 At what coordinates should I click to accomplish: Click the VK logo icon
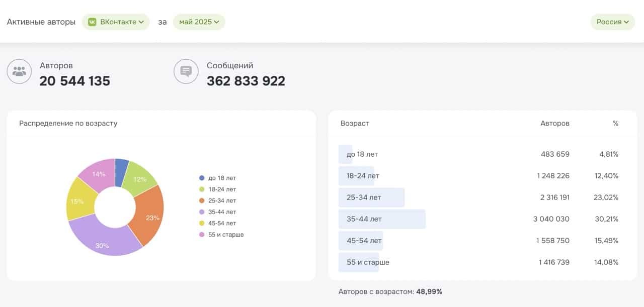pyautogui.click(x=93, y=22)
